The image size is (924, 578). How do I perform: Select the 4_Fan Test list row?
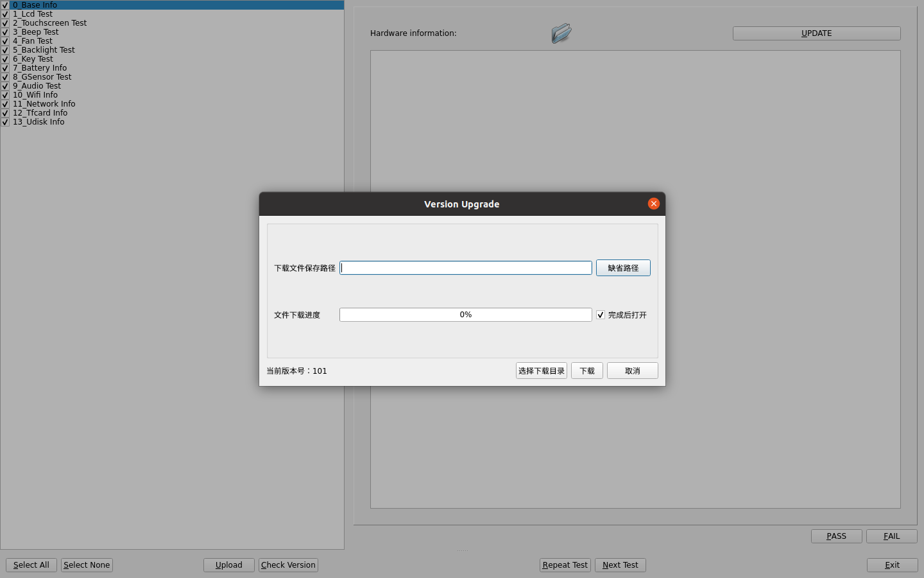click(172, 41)
